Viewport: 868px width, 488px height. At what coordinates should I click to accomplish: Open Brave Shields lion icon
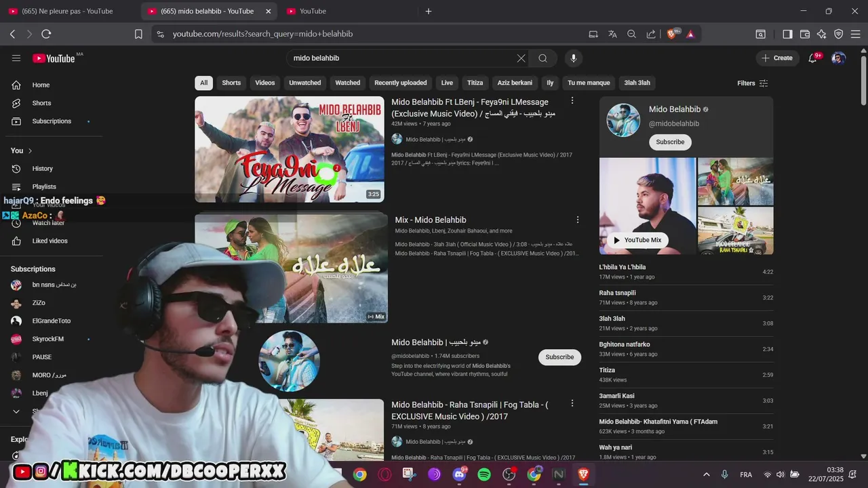673,34
